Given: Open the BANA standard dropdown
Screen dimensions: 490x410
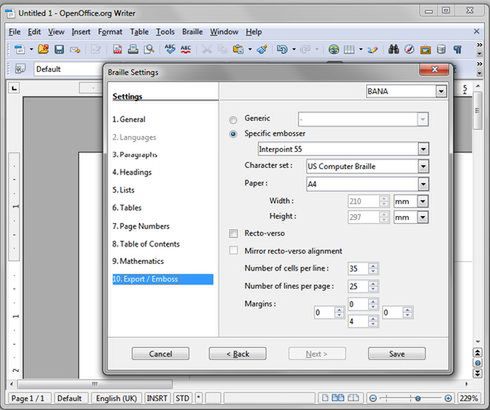Looking at the screenshot, I should click(x=441, y=91).
